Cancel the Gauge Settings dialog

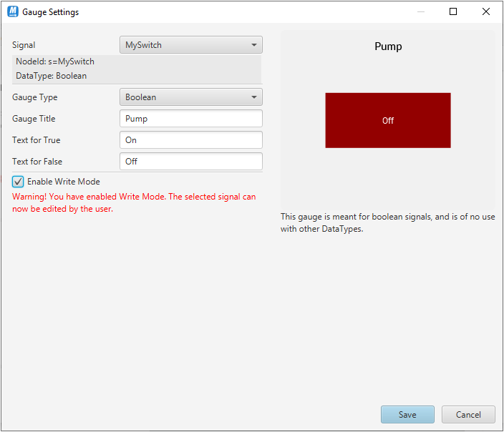point(468,414)
